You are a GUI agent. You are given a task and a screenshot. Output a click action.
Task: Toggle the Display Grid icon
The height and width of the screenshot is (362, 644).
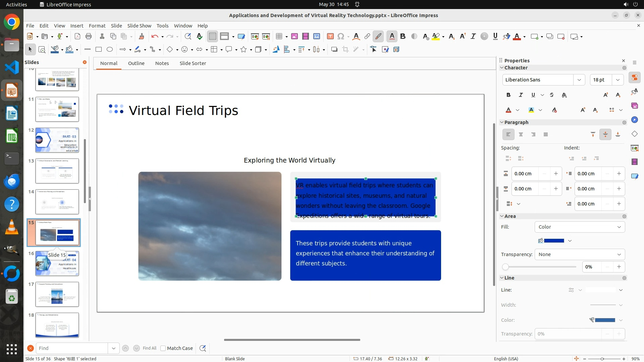213,37
